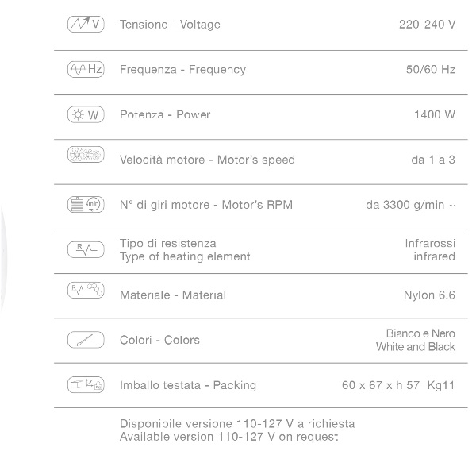
Task: Click the 1400 W power value
Action: pos(434,115)
